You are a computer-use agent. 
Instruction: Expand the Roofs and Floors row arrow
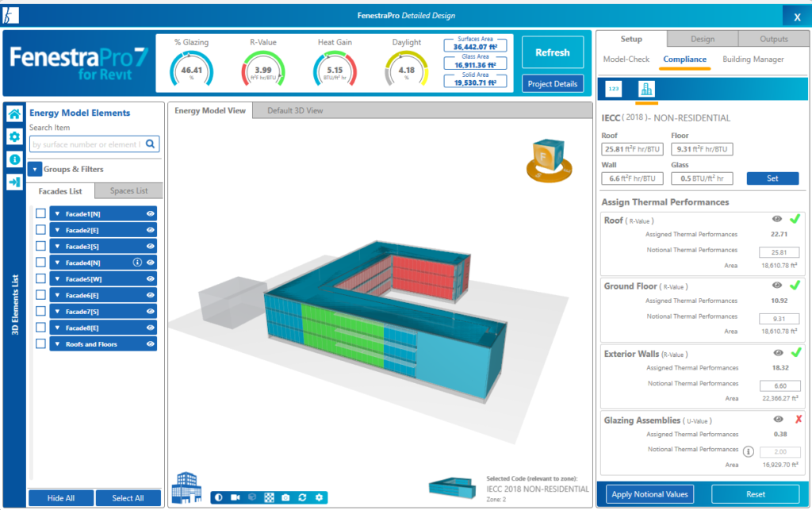(57, 344)
